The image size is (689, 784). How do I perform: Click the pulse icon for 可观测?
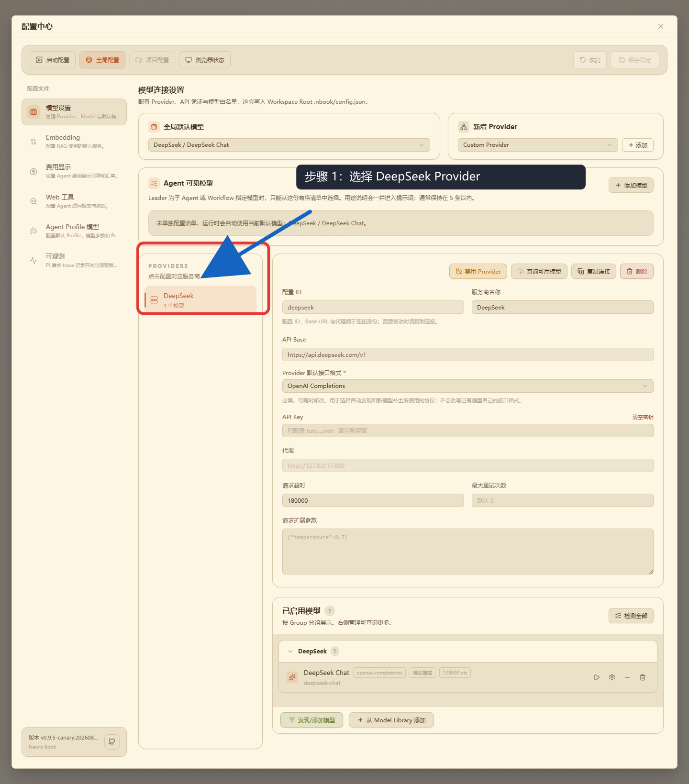click(x=33, y=261)
